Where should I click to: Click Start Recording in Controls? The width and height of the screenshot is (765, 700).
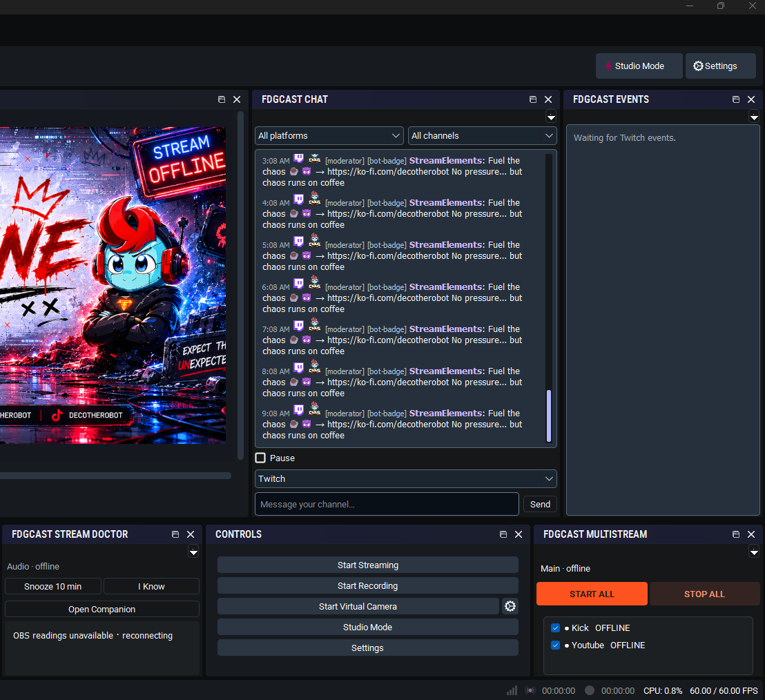[x=368, y=585]
